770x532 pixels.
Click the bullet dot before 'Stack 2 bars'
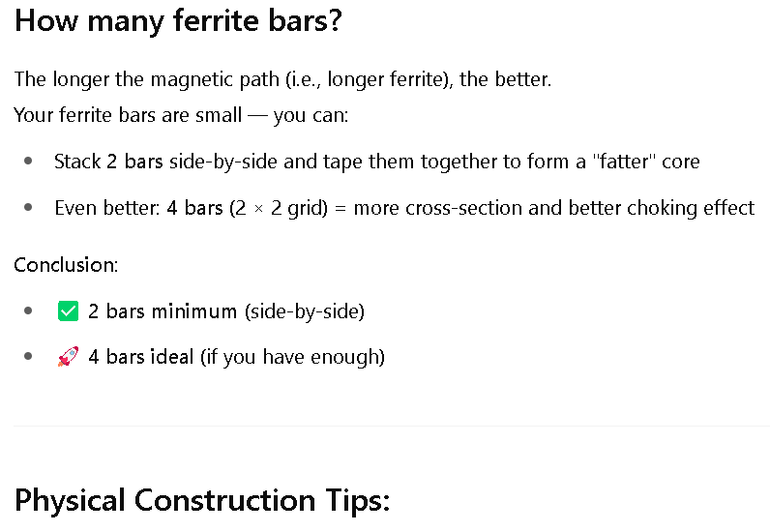28,161
